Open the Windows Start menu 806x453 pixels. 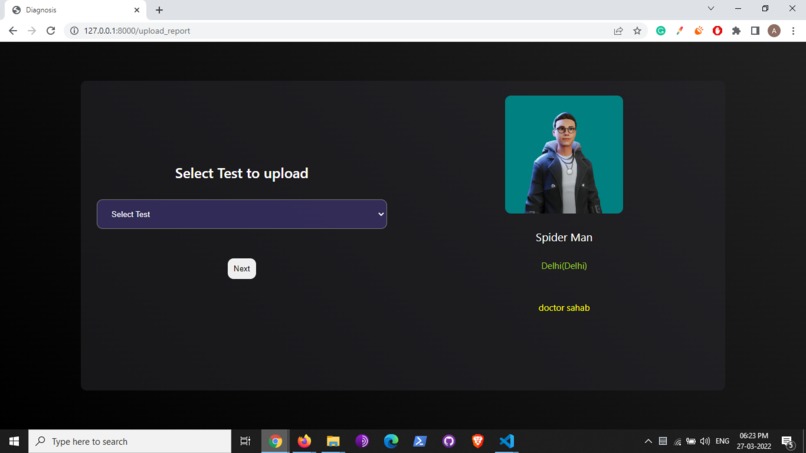14,441
